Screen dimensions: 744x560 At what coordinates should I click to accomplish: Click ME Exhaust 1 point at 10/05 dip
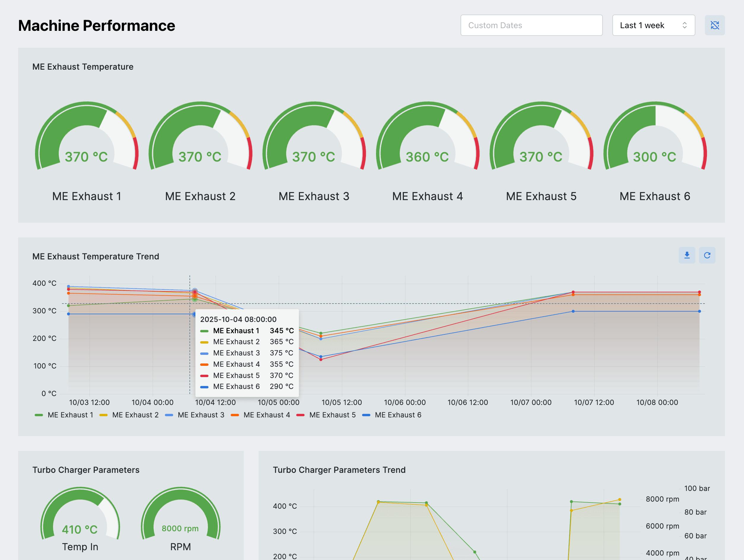321,333
